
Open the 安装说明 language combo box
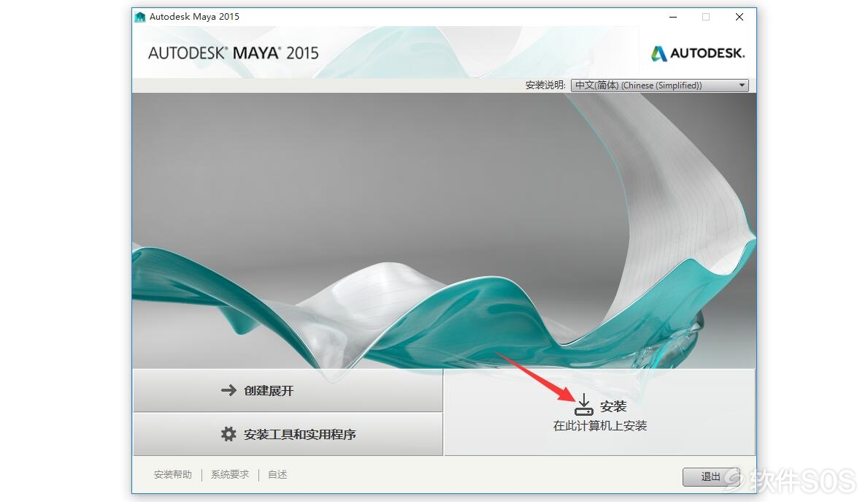pos(660,85)
